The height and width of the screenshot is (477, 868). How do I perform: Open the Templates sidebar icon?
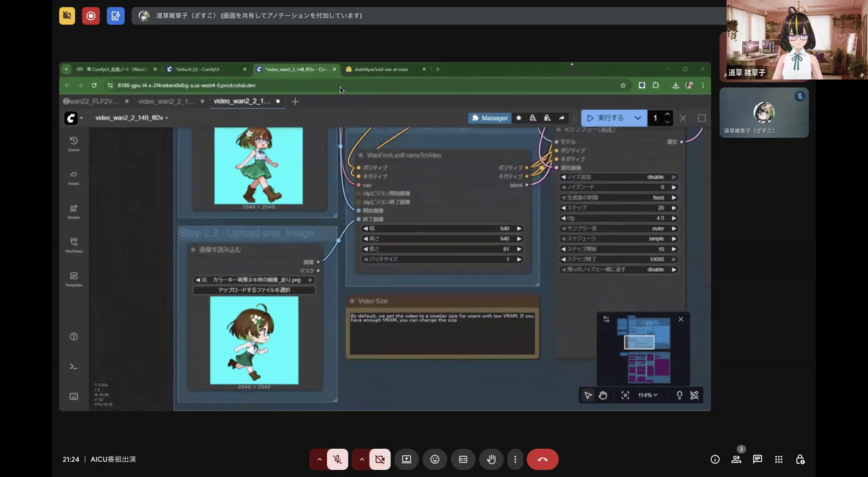(x=74, y=278)
